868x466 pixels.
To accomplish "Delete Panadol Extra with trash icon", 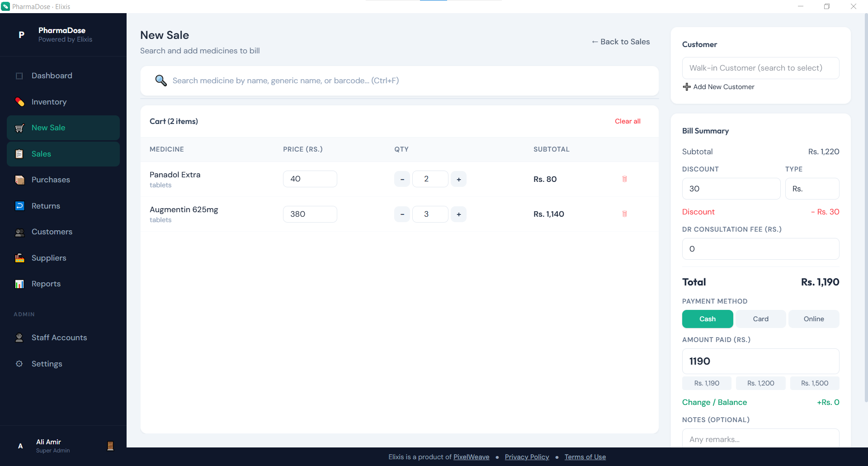I will click(624, 179).
